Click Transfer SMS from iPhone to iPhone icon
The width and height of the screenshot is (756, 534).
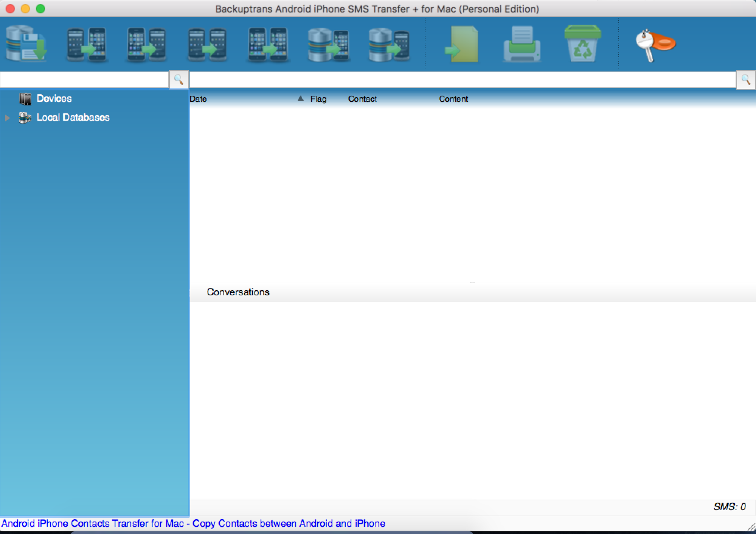[x=268, y=44]
